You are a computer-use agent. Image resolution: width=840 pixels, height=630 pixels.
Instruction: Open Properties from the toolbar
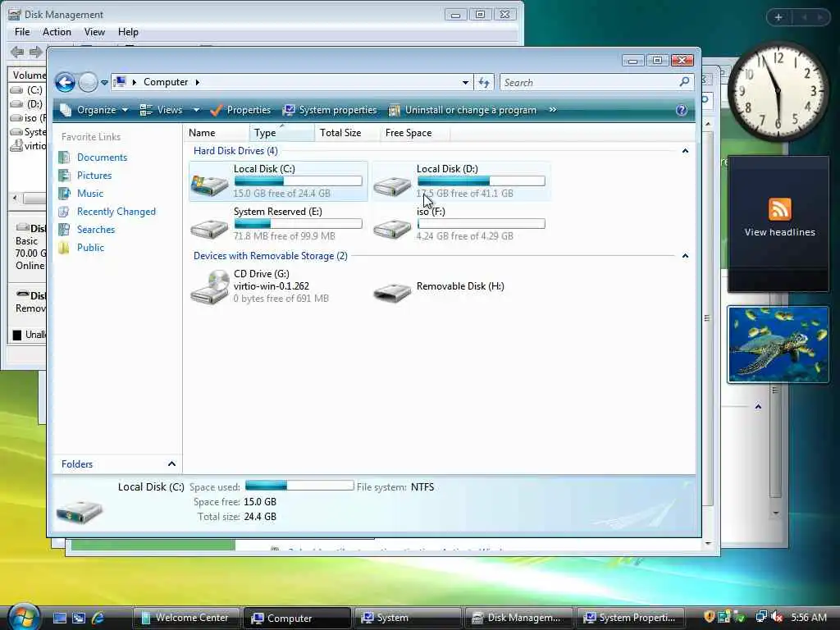[240, 110]
